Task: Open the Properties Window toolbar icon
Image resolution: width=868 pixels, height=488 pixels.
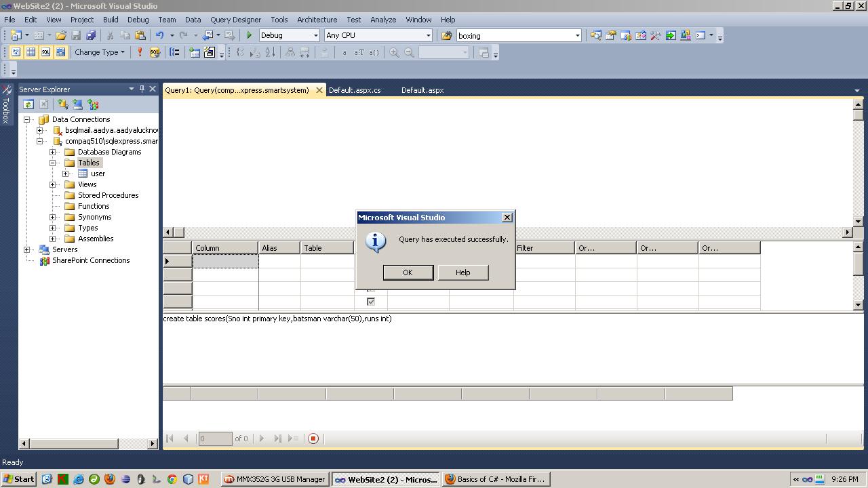Action: point(610,35)
